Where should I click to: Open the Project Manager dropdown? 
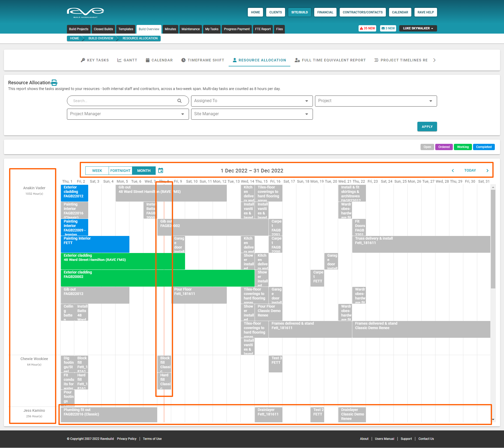coord(128,114)
